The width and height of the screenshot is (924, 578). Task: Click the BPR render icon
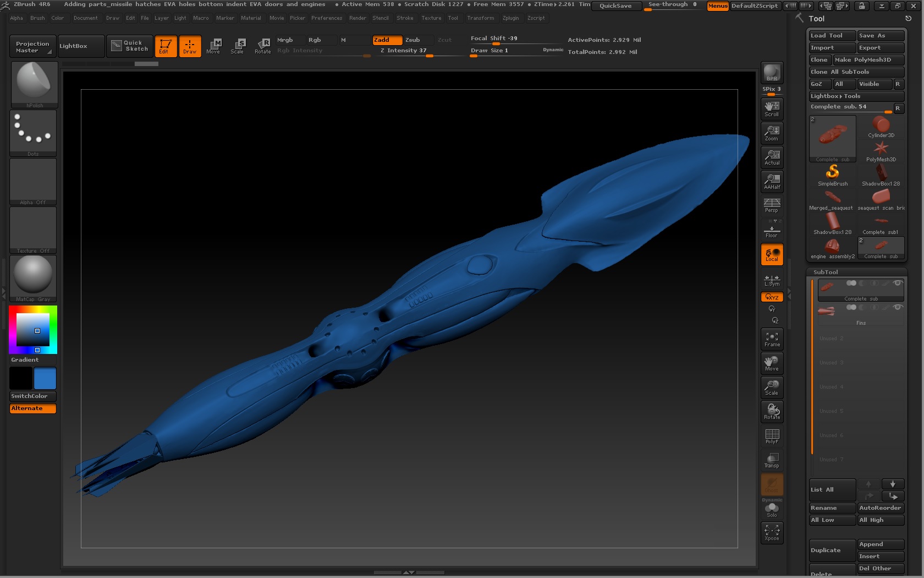[x=771, y=72]
